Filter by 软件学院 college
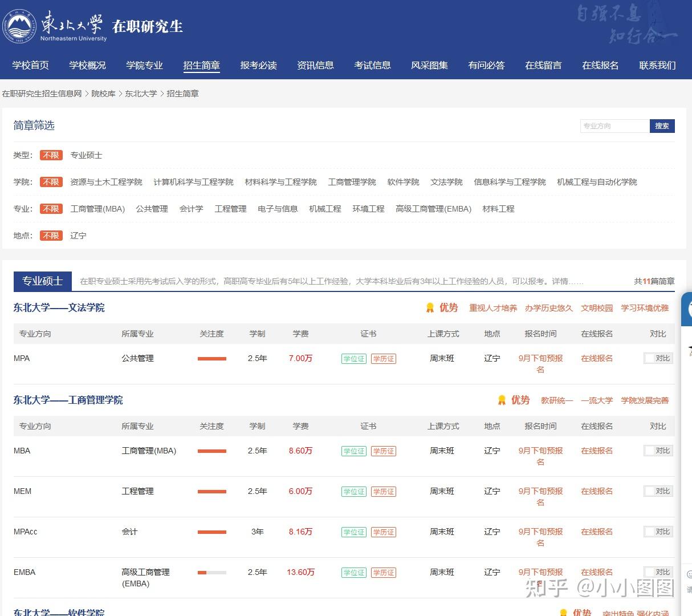The image size is (692, 616). click(x=403, y=182)
